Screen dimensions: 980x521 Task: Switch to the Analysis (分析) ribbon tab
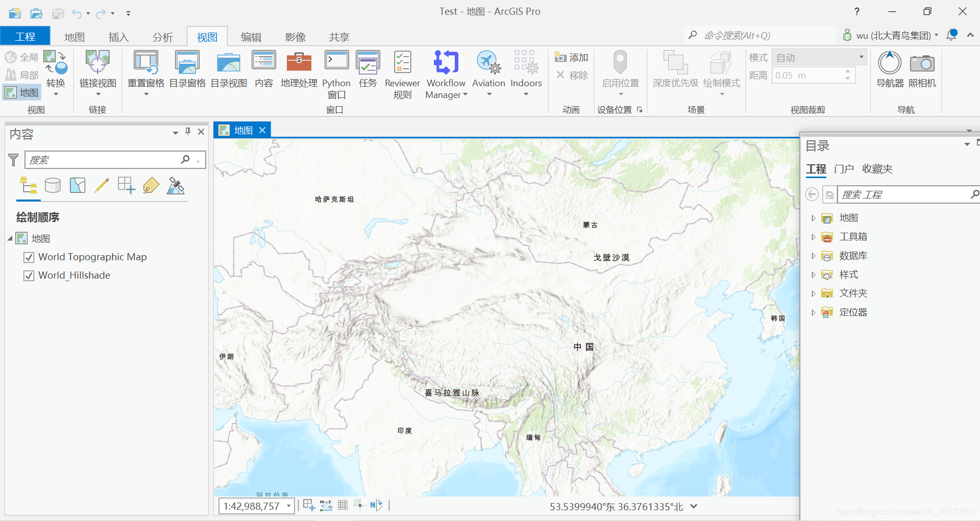click(162, 37)
